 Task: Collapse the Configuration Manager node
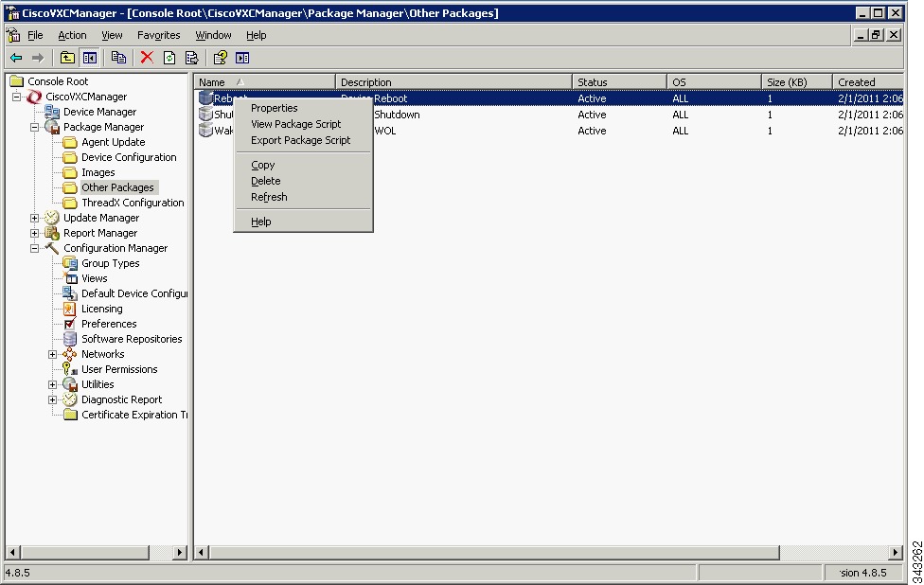click(35, 249)
